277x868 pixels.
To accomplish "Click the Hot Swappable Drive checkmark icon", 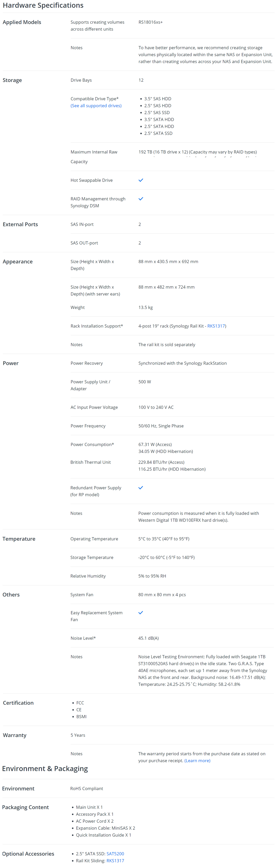I will point(141,180).
